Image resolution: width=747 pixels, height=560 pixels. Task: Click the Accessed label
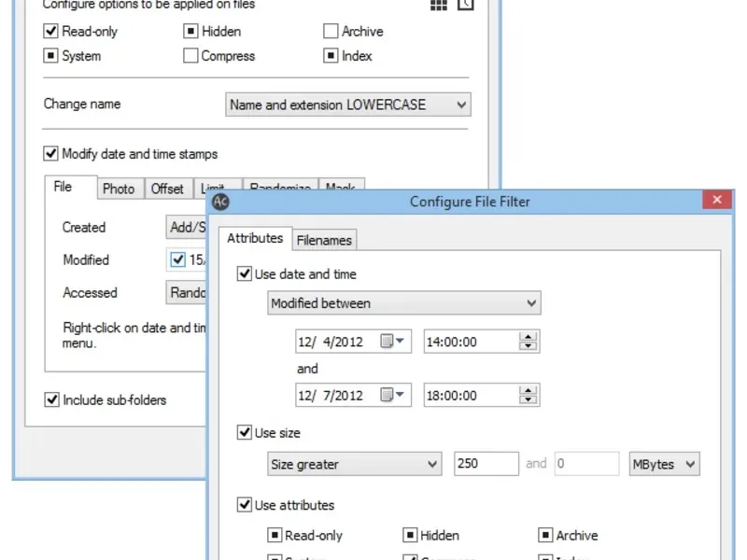point(90,292)
